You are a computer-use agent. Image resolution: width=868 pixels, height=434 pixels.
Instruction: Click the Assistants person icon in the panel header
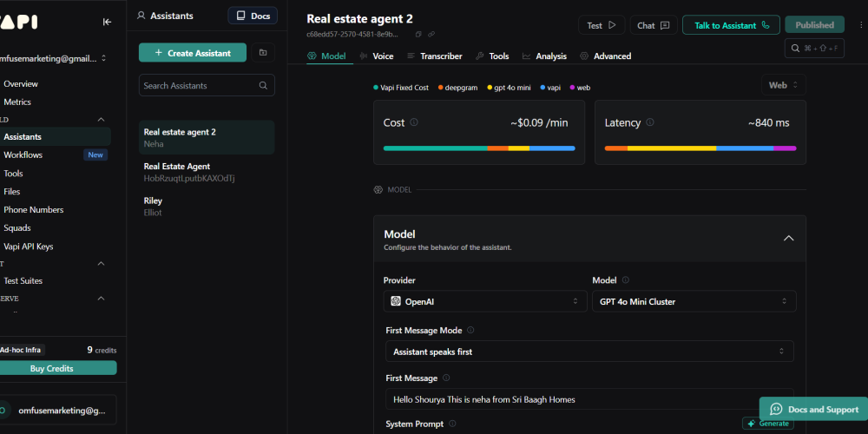click(x=141, y=16)
